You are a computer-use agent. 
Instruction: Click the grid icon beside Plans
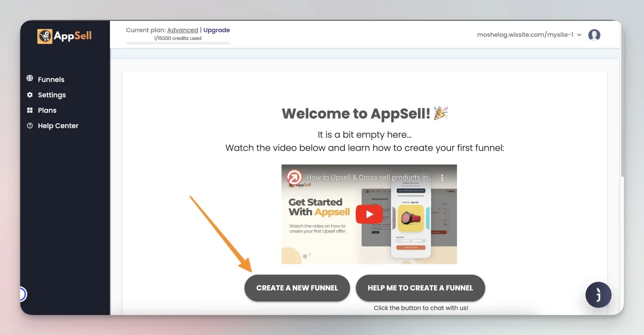point(30,110)
